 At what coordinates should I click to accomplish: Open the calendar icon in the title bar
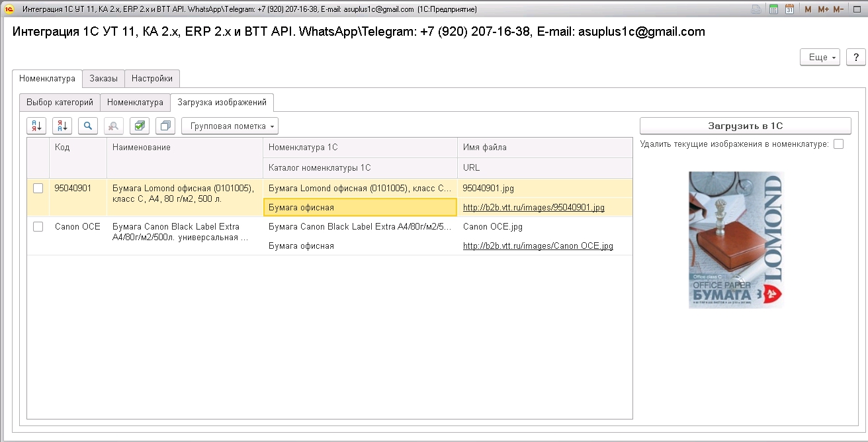[789, 9]
